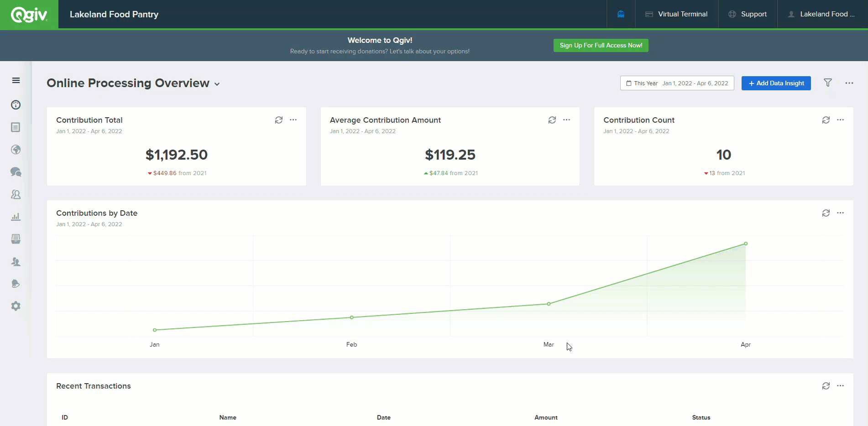Click the $449.86 from 2021 change
This screenshot has width=868, height=426.
[177, 173]
